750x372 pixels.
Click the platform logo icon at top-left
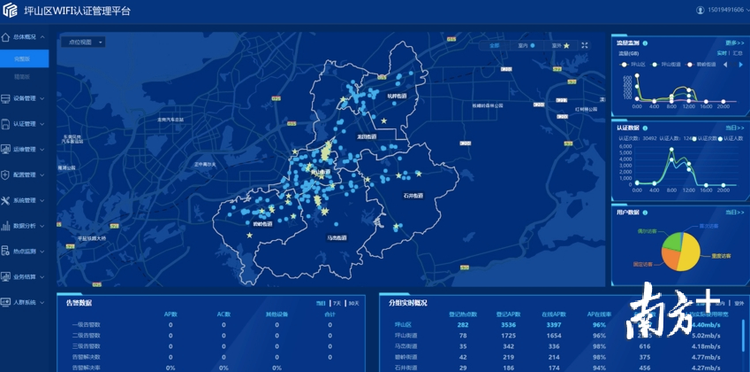point(10,10)
